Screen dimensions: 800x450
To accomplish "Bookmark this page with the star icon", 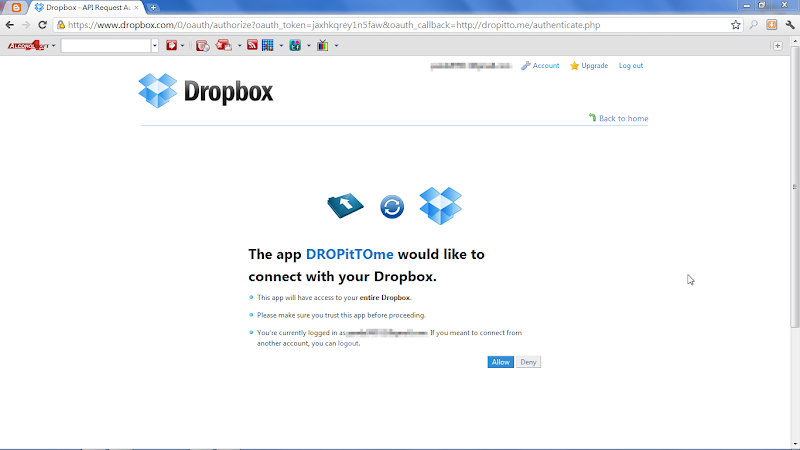I will click(x=736, y=24).
